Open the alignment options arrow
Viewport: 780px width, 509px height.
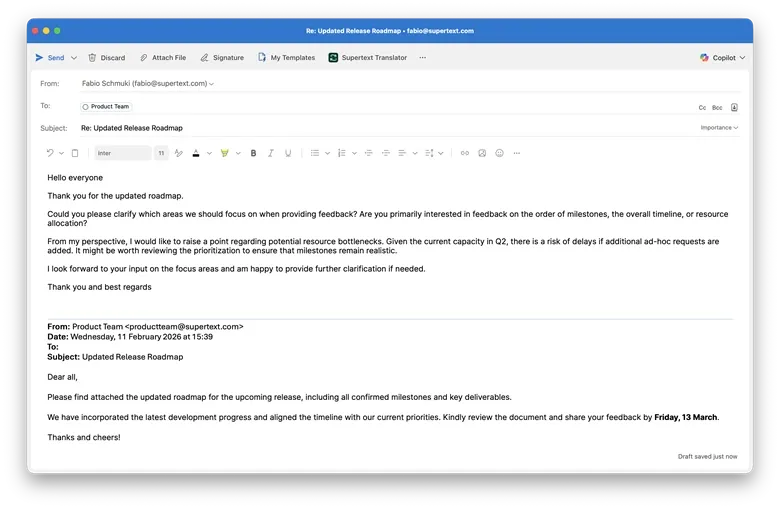pyautogui.click(x=415, y=153)
